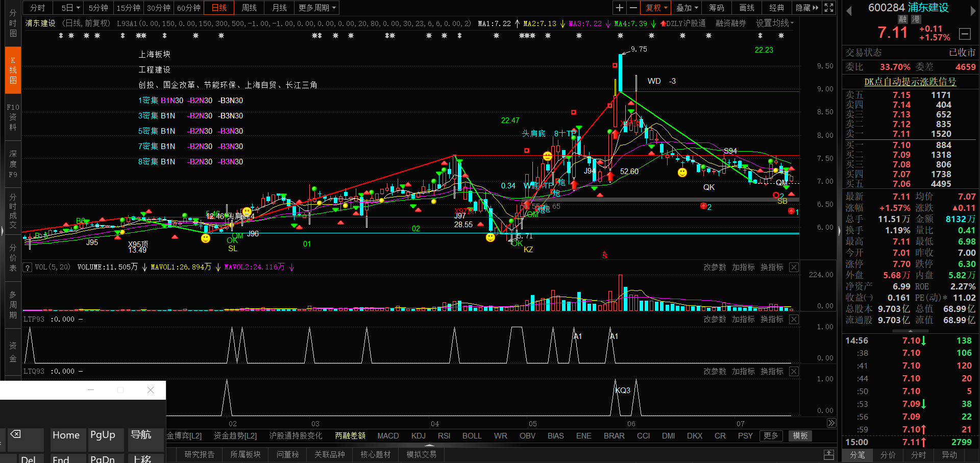Select 两融差额 indicator tab
The width and height of the screenshot is (980, 463).
pos(350,435)
